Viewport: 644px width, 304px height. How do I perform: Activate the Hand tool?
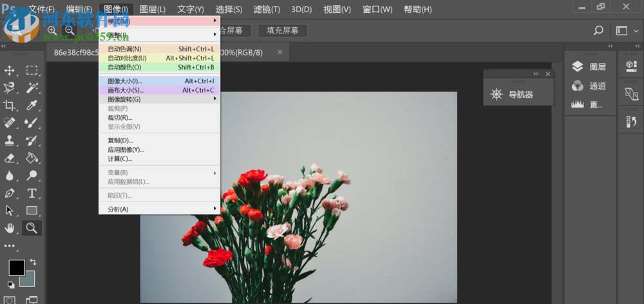10,227
